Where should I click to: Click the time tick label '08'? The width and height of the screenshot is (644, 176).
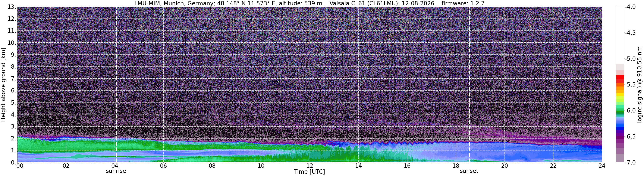[x=212, y=166]
